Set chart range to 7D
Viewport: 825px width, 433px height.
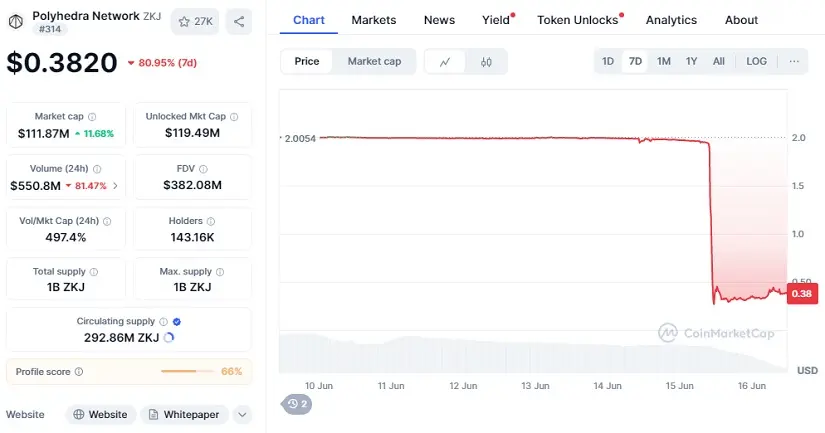635,62
